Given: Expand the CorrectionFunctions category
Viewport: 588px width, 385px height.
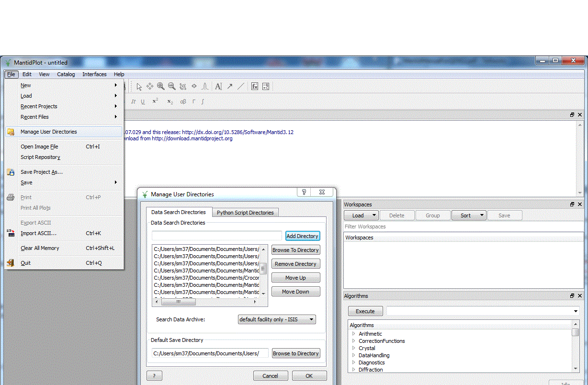Looking at the screenshot, I should tap(354, 341).
